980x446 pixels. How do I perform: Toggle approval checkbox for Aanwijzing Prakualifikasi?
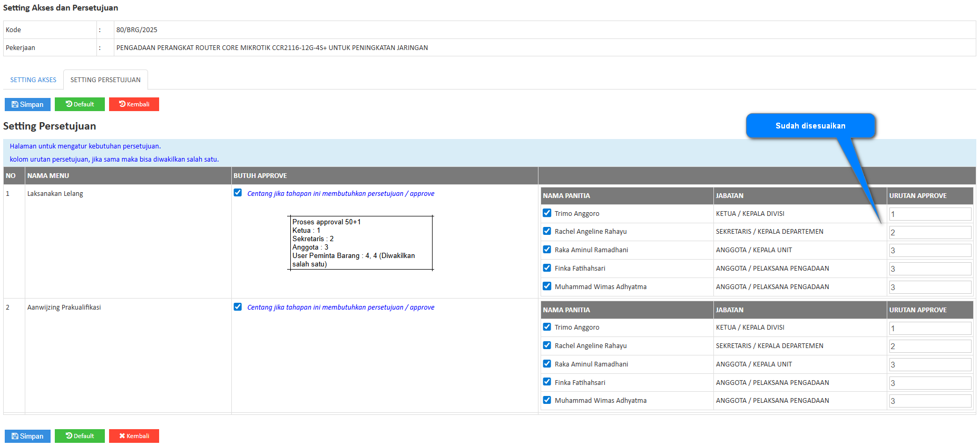(238, 307)
